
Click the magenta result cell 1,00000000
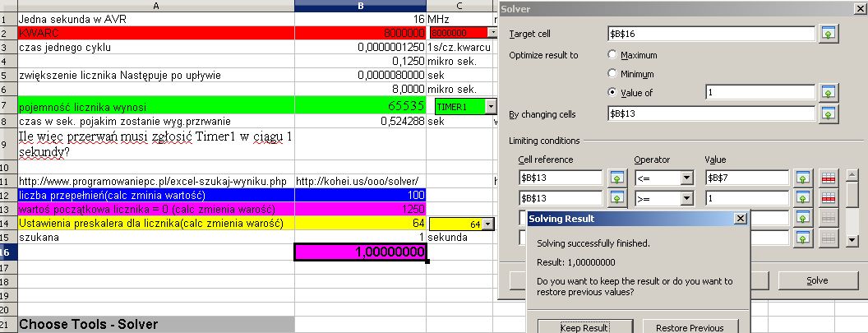360,252
